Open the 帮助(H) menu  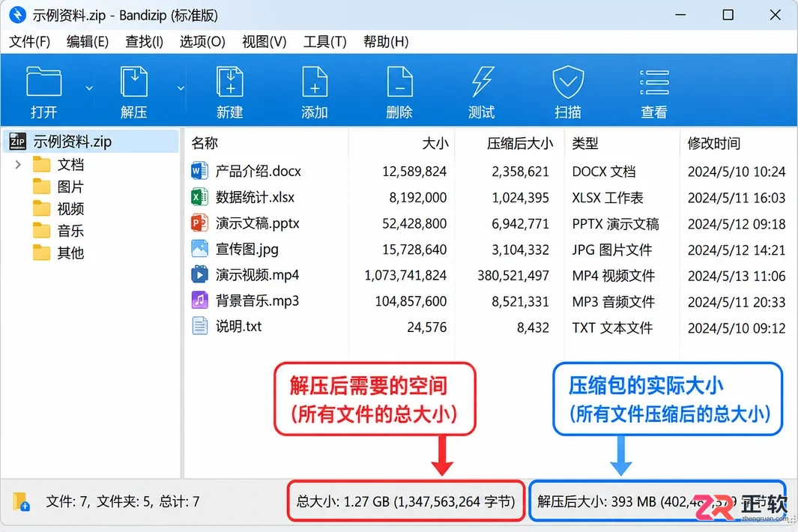click(386, 42)
